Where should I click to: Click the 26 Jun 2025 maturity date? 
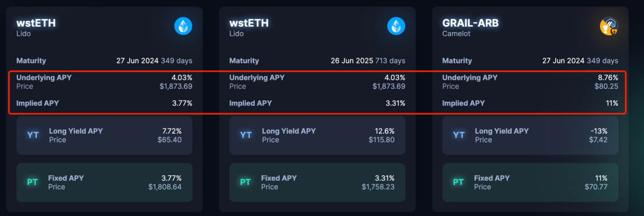coord(351,61)
